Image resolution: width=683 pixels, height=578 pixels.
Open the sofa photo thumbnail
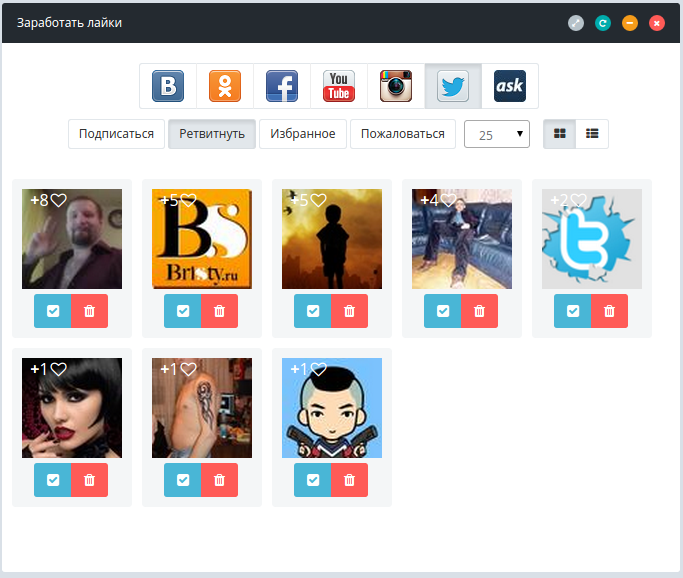click(x=462, y=239)
